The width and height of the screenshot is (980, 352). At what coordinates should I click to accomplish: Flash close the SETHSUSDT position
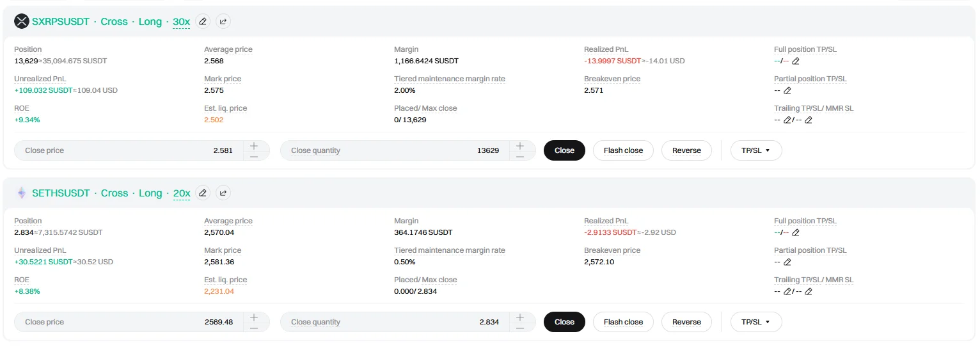[x=622, y=322]
